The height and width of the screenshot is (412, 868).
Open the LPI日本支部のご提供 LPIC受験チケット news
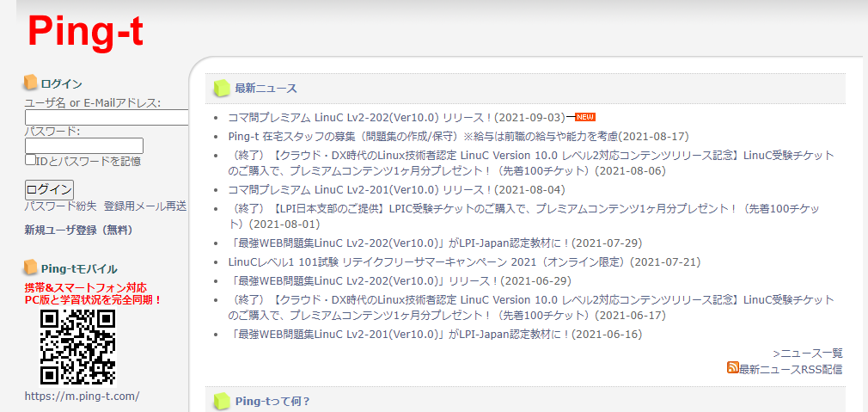coord(524,217)
